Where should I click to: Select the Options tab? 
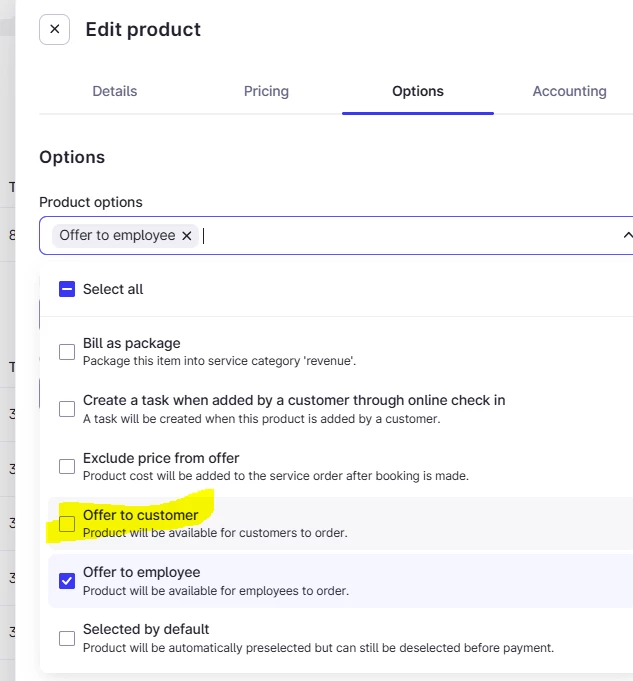coord(418,91)
